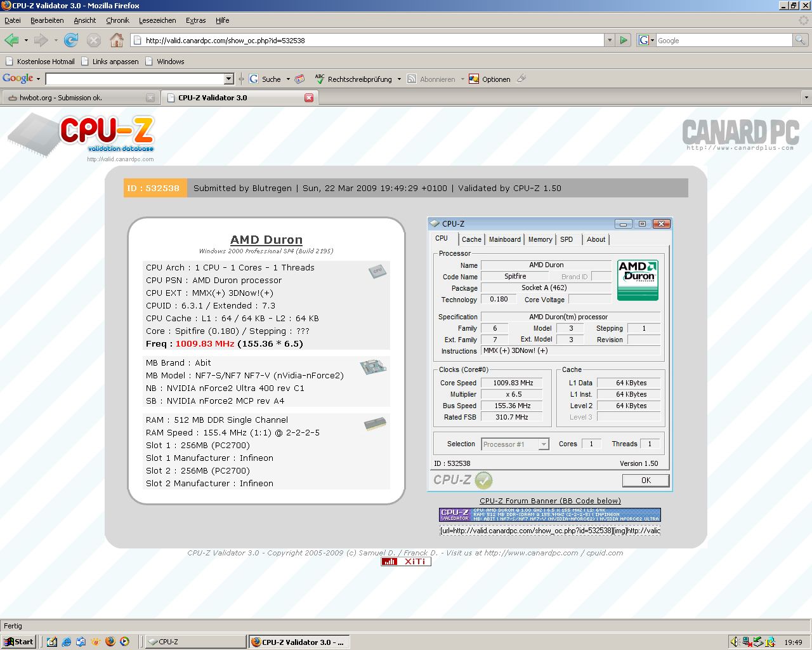Viewport: 812px width, 650px height.
Task: Run Rechtschreibprüfung spell check
Action: tap(354, 79)
